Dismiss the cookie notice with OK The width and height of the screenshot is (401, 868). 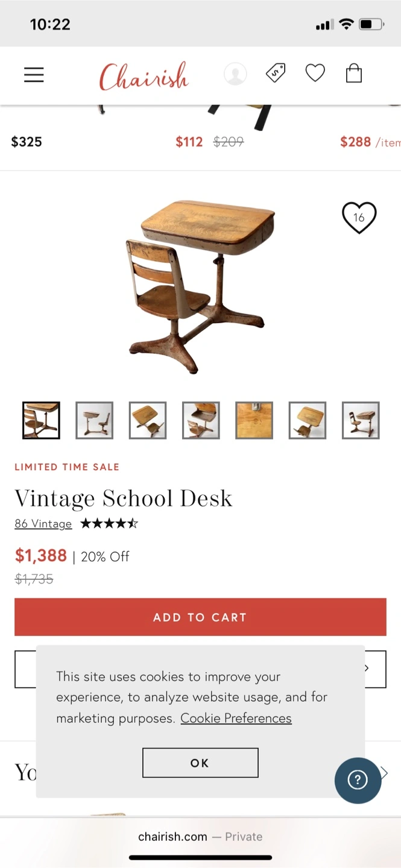pyautogui.click(x=200, y=763)
